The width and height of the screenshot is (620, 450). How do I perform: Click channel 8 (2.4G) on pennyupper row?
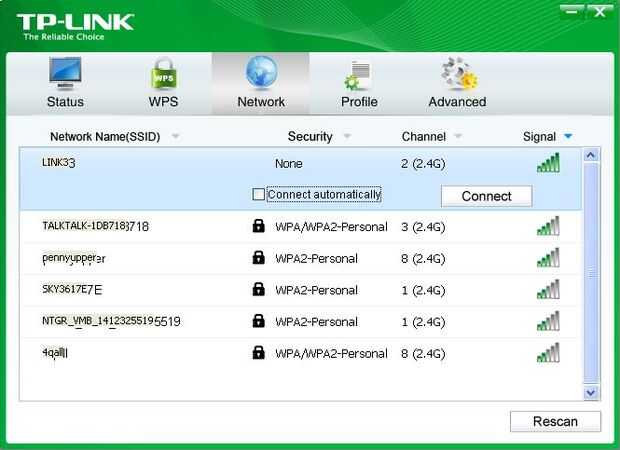pyautogui.click(x=423, y=258)
